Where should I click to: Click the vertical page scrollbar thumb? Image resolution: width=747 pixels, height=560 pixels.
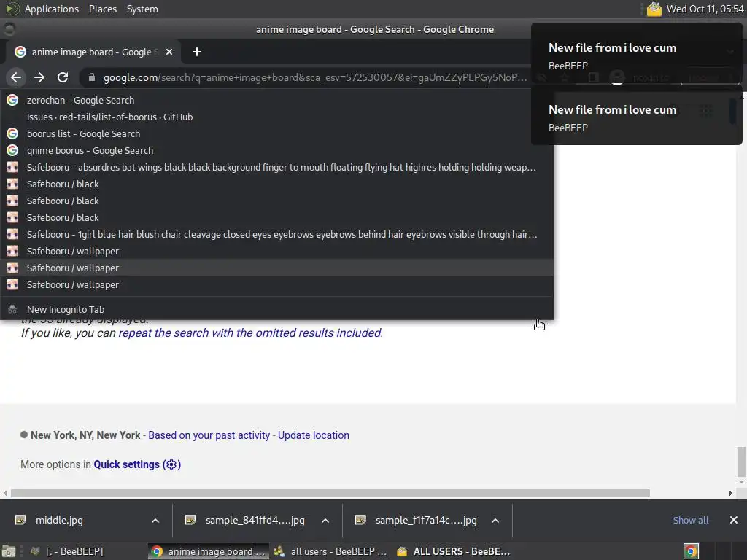click(741, 462)
